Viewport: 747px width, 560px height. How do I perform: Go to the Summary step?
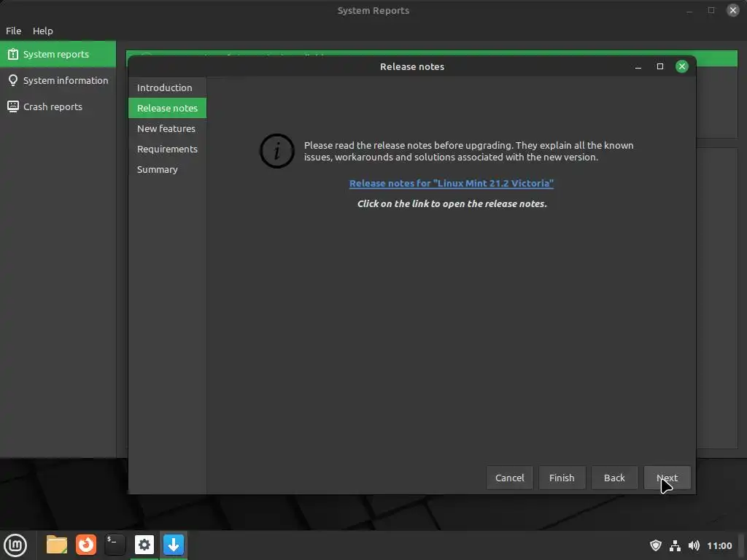pyautogui.click(x=167, y=169)
